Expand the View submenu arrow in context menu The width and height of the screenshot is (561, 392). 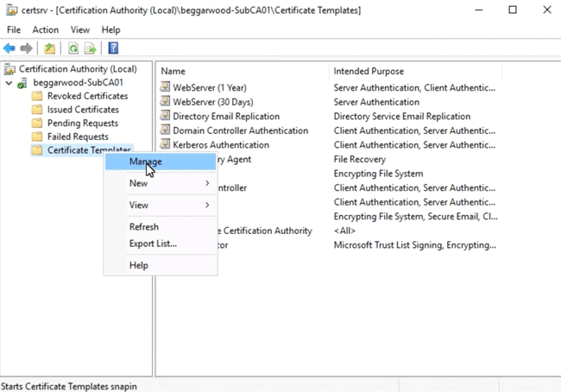(x=207, y=205)
